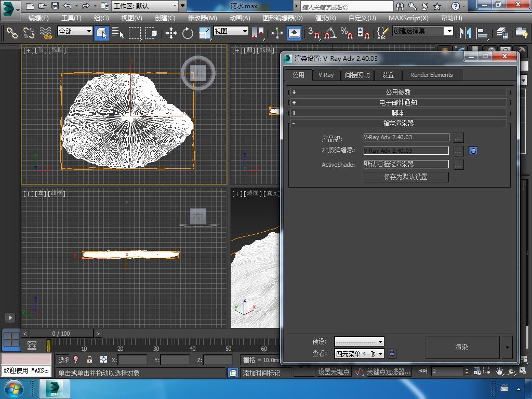Viewport: 532px width, 399px height.
Task: Activate Select and Move tool
Action: click(171, 33)
